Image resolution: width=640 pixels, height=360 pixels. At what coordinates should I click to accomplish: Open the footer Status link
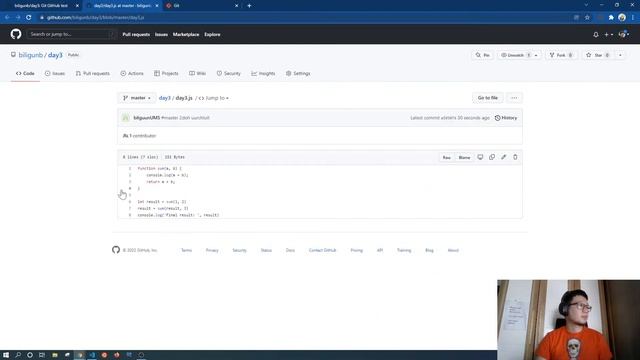point(266,250)
